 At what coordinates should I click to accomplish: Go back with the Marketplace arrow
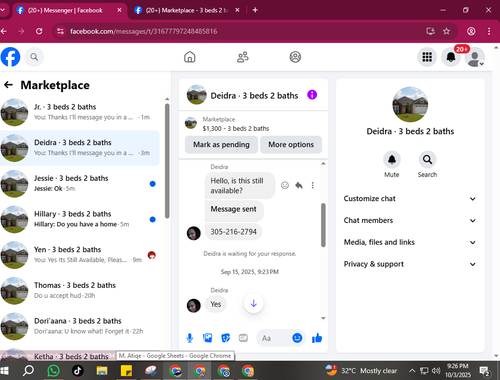8,85
